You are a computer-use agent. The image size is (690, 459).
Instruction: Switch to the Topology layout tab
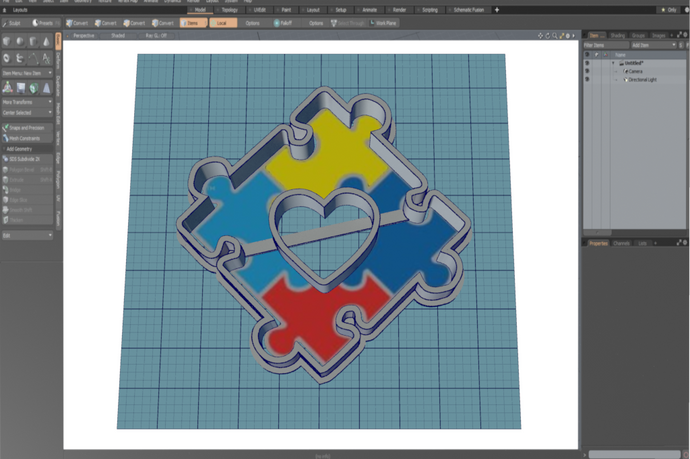pos(229,10)
